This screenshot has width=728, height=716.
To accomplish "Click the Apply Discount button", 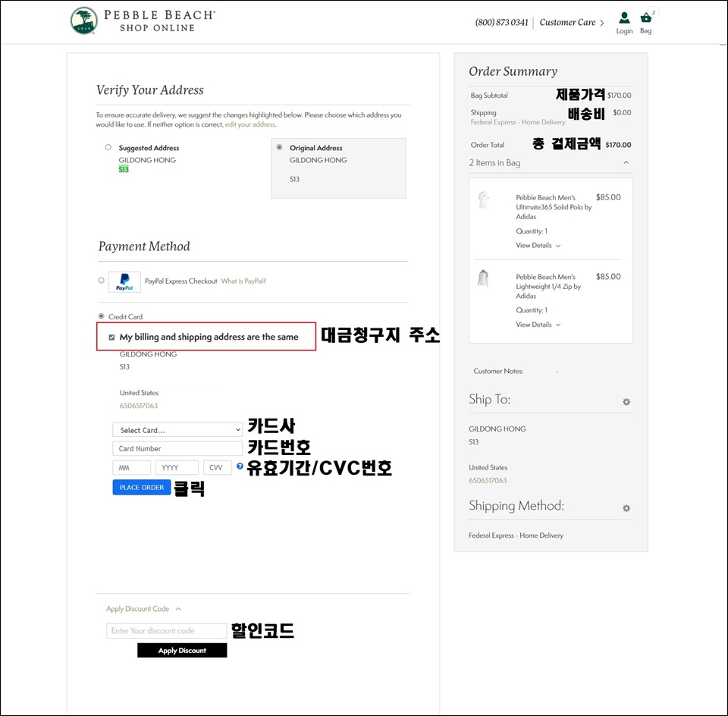I will [x=182, y=651].
